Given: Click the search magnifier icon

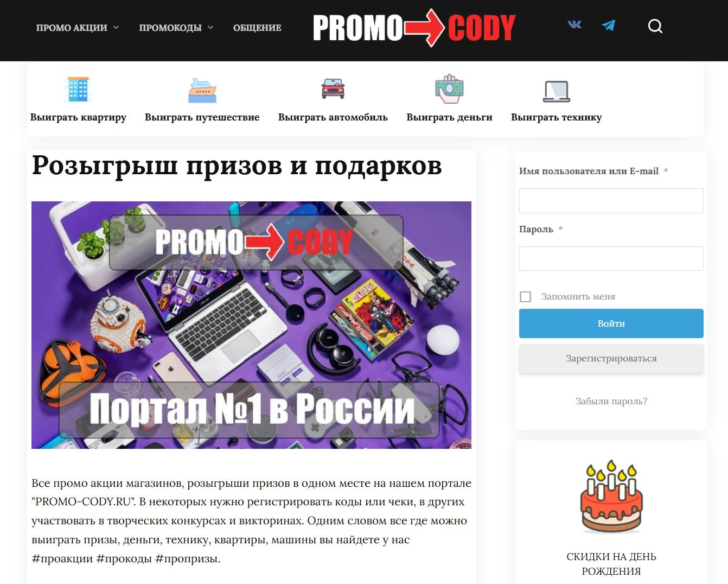Looking at the screenshot, I should [x=655, y=26].
